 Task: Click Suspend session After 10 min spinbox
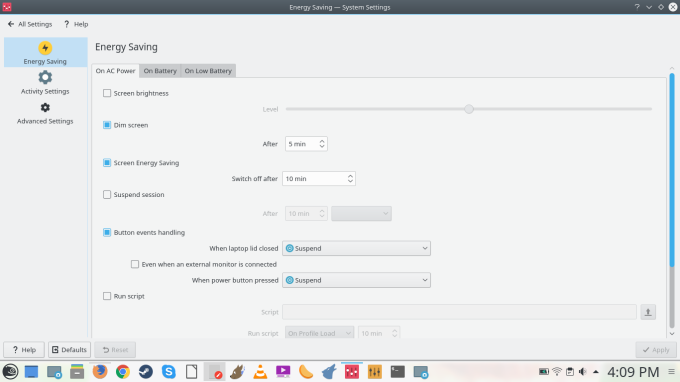[306, 213]
